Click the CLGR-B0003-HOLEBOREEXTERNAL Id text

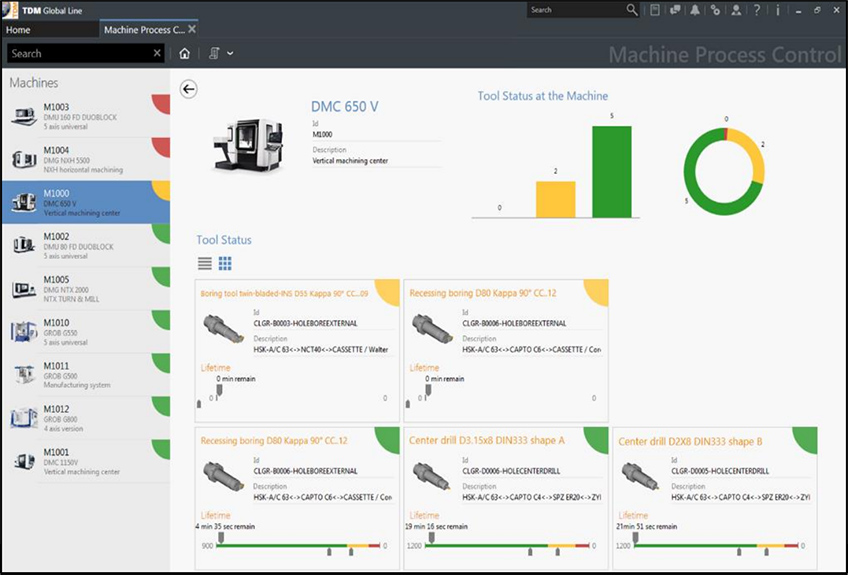[x=306, y=323]
